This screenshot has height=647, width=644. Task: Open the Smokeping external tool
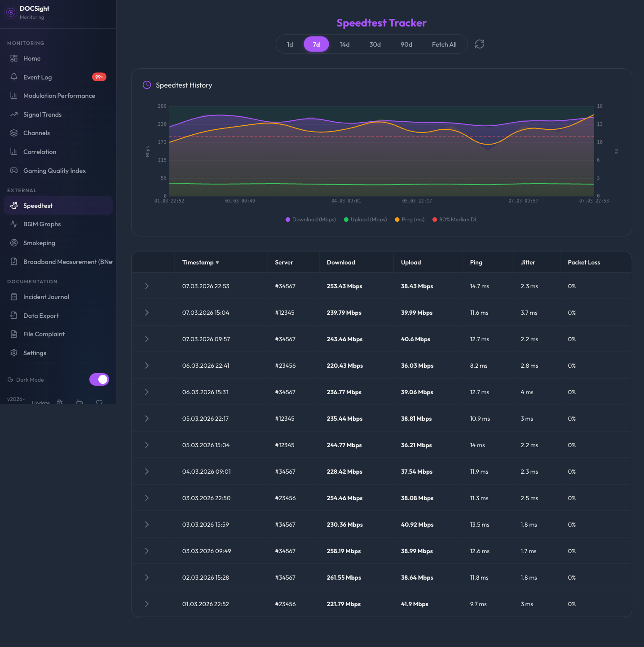click(x=39, y=243)
